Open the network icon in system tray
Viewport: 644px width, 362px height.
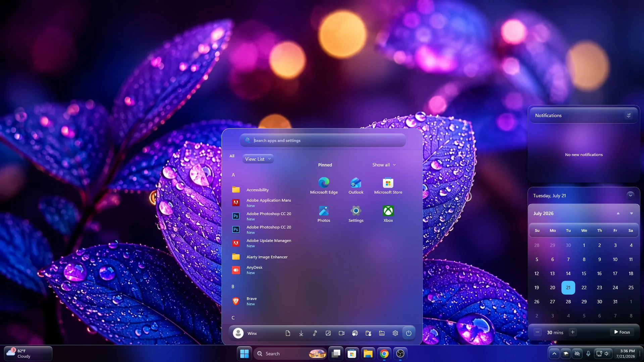[599, 354]
